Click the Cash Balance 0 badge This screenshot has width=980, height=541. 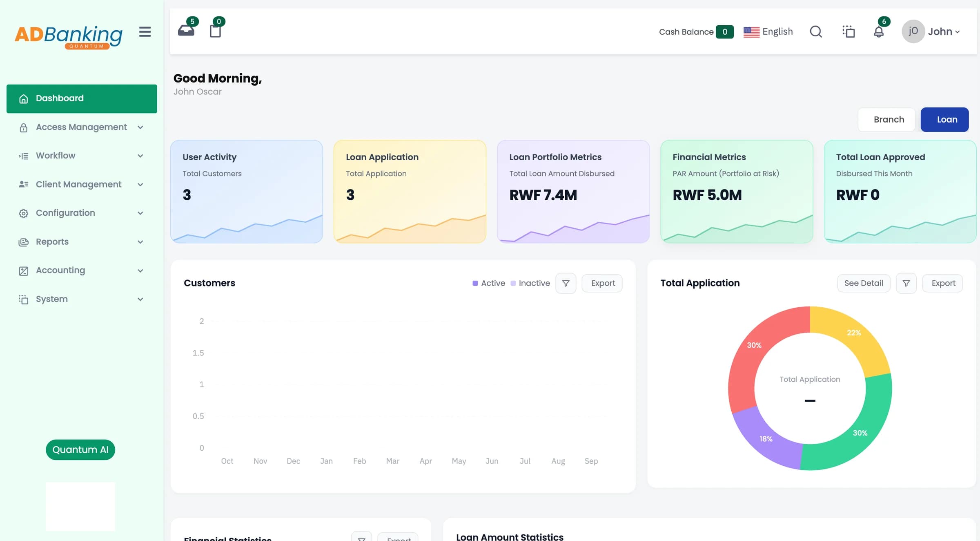point(724,32)
